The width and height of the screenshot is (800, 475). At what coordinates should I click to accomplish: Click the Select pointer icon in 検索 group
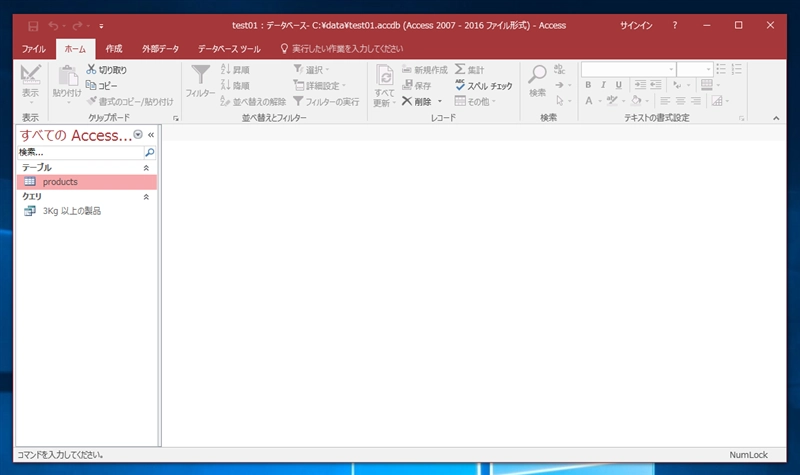[560, 101]
